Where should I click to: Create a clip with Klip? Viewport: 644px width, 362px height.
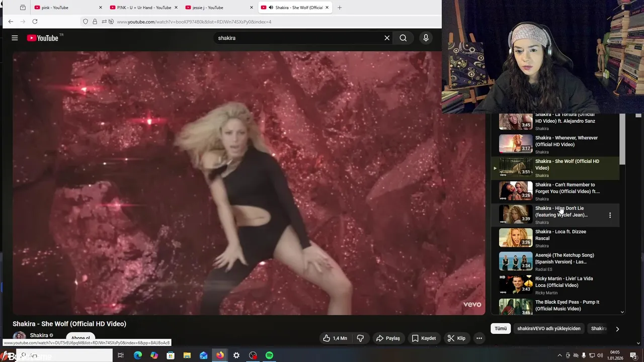pos(456,338)
